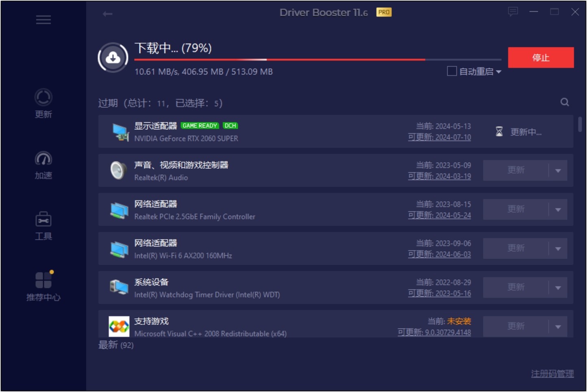
Task: Open the search magnifier icon
Action: 565,102
